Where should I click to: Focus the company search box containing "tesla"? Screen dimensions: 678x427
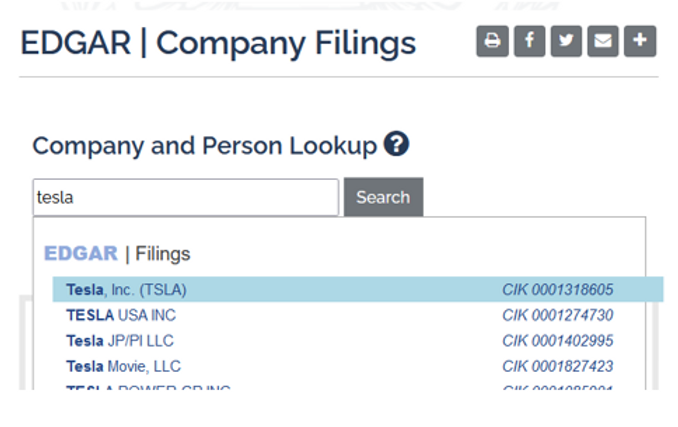click(185, 197)
